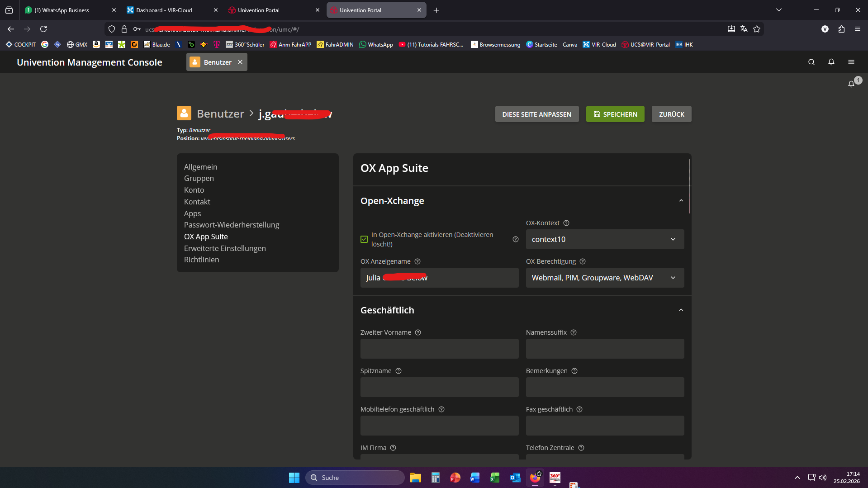Open the UMC hamburger menu
This screenshot has height=488, width=868.
(x=851, y=62)
